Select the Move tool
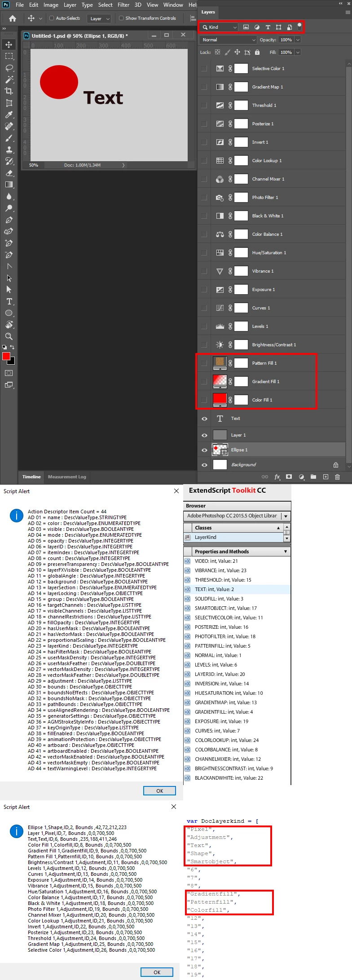The width and height of the screenshot is (352, 980). 9,44
